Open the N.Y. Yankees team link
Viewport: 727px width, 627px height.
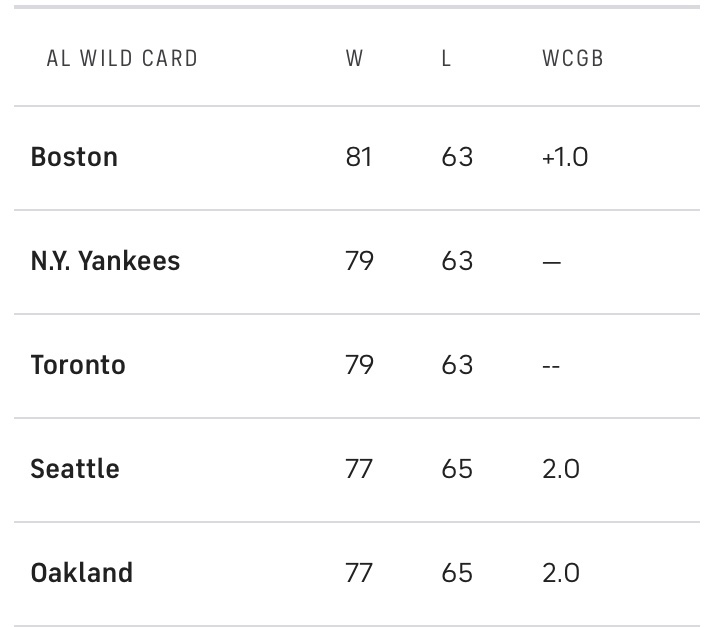[x=105, y=261]
